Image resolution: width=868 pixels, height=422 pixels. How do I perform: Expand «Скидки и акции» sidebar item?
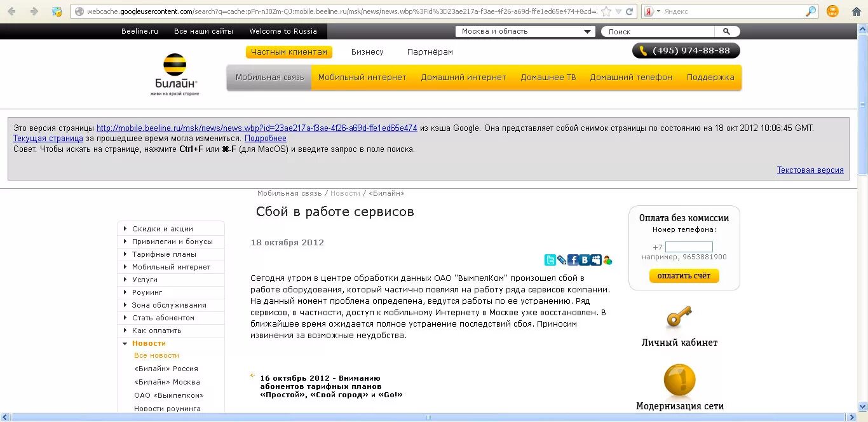click(162, 229)
